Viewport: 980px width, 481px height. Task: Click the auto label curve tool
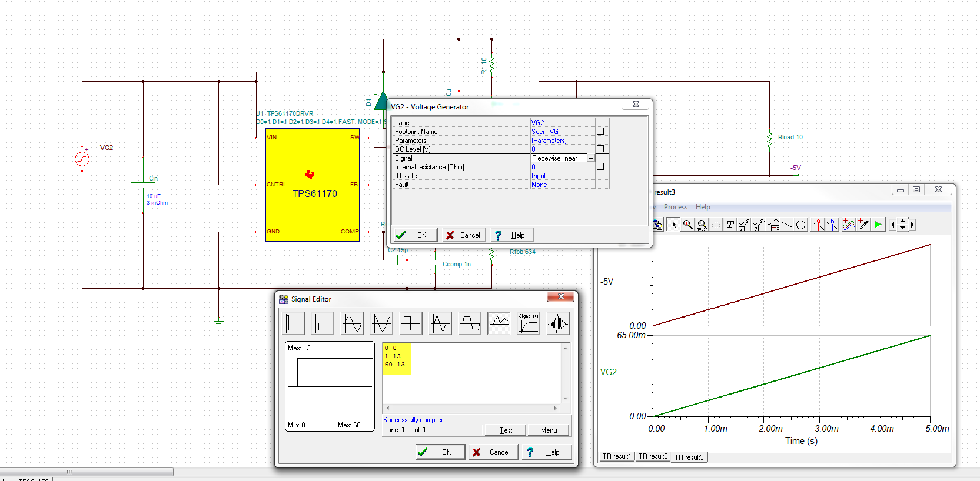tap(744, 225)
